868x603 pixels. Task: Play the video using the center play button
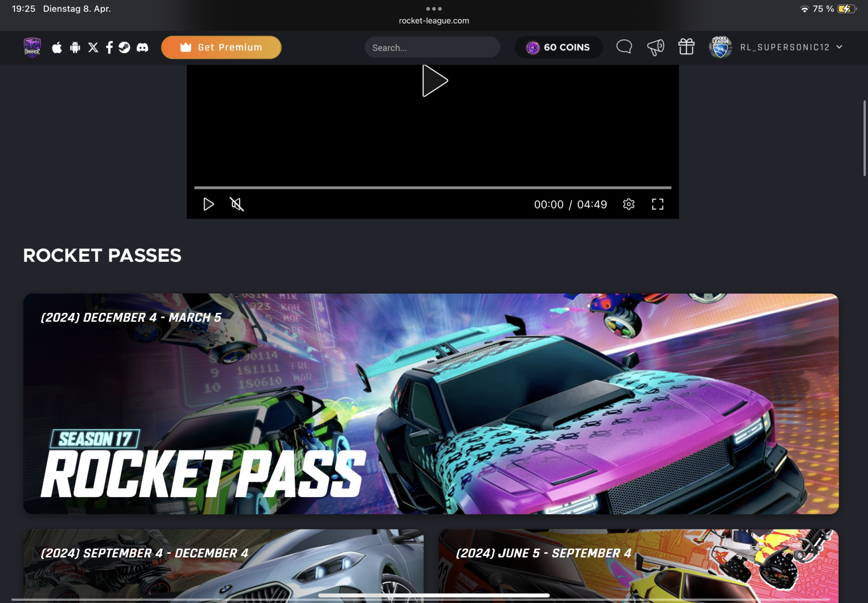pyautogui.click(x=434, y=80)
